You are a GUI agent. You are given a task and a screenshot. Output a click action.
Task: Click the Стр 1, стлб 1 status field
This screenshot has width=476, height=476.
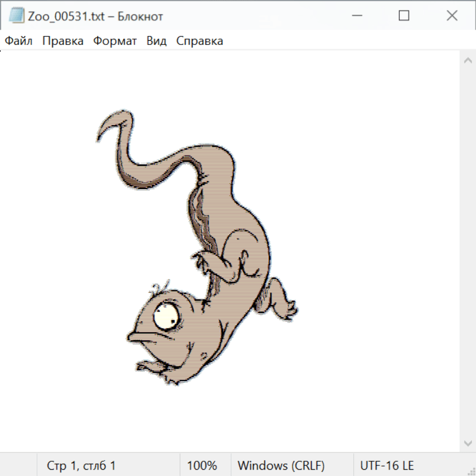(81, 466)
